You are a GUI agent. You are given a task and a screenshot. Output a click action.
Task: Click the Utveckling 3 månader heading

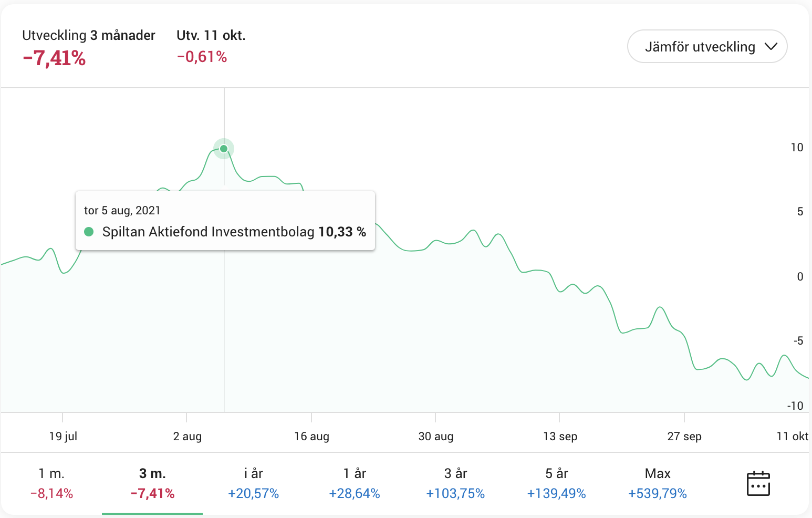point(89,35)
